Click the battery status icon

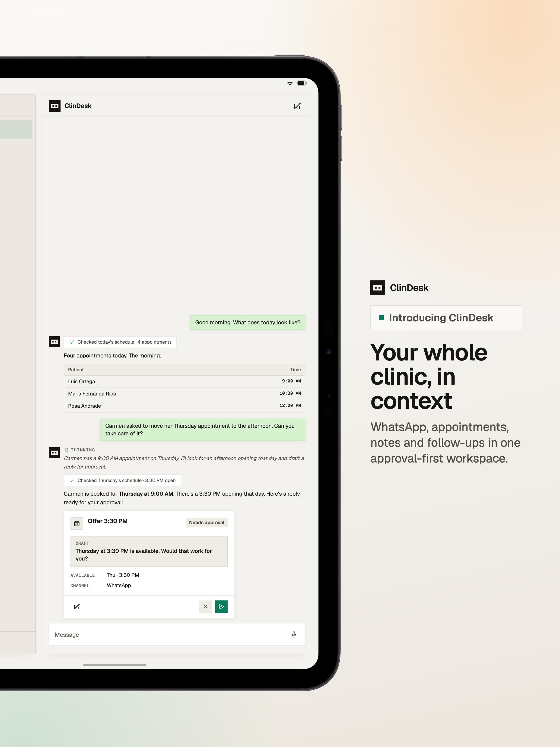pyautogui.click(x=301, y=83)
